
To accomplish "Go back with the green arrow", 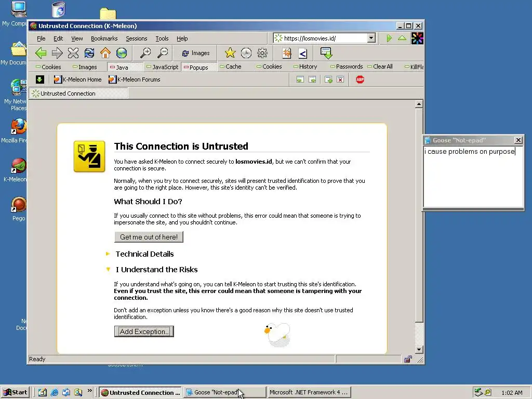I will (41, 53).
